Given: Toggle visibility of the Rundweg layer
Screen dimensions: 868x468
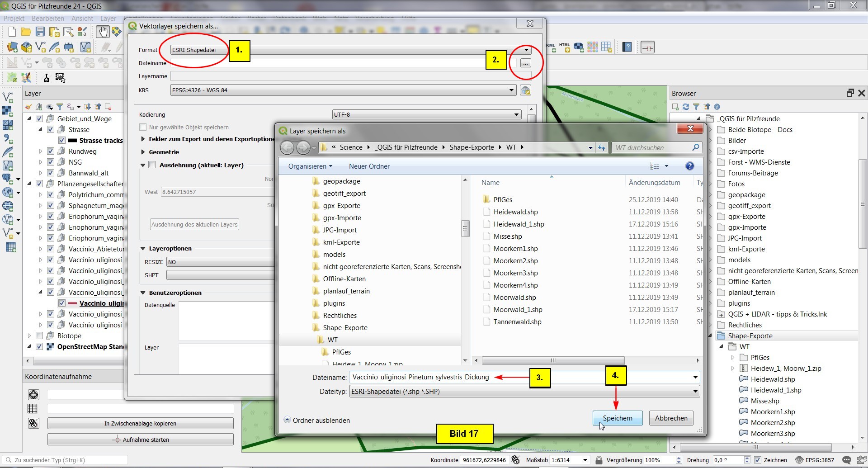Looking at the screenshot, I should (x=51, y=151).
